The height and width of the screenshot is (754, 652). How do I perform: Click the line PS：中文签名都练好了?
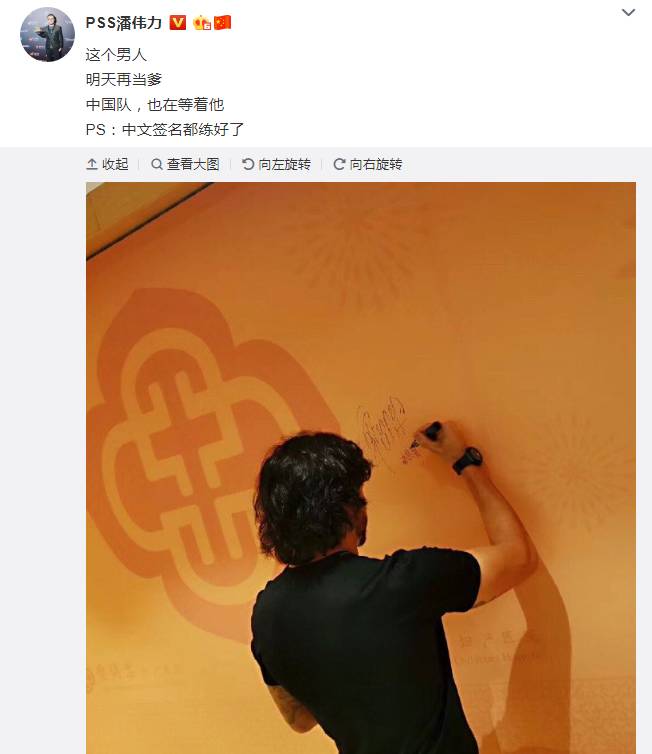coord(165,129)
